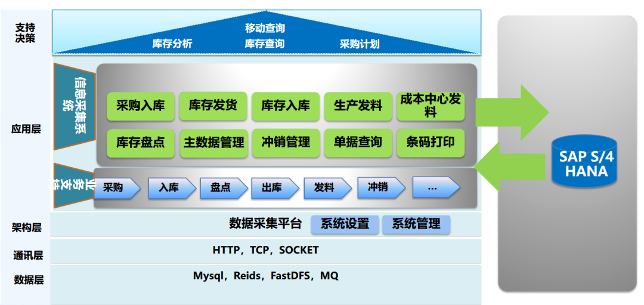Click the 库存分析 label in roof banner
Image resolution: width=644 pixels, height=305 pixels.
tap(172, 44)
